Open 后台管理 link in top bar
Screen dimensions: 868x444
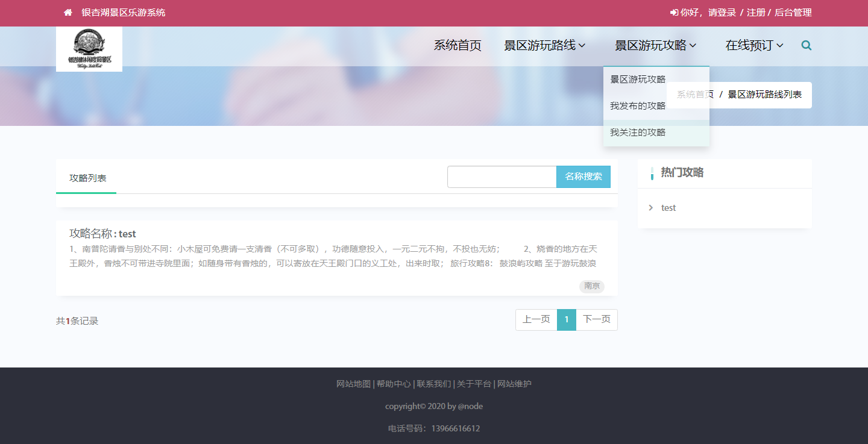(793, 13)
